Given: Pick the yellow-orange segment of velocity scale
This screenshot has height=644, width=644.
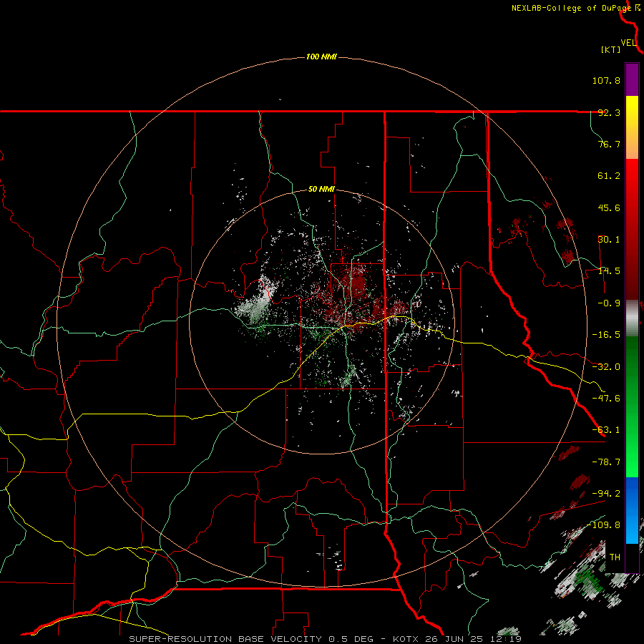Looking at the screenshot, I should click(632, 127).
